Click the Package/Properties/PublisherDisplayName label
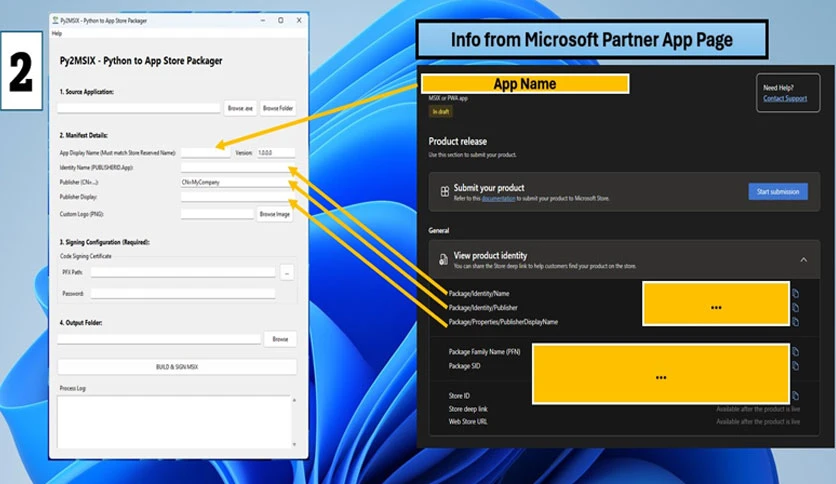Image resolution: width=836 pixels, height=484 pixels. click(503, 322)
